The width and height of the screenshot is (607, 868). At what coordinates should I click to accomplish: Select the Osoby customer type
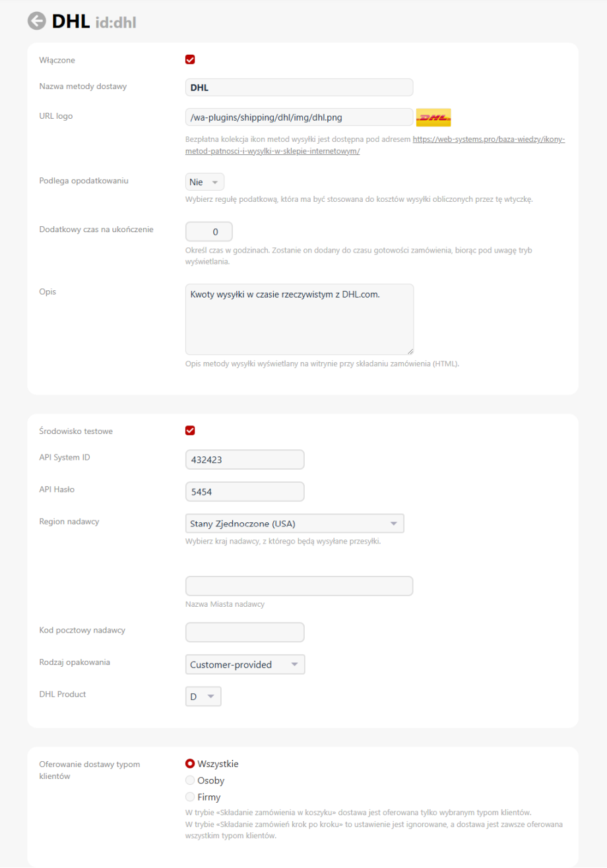190,780
